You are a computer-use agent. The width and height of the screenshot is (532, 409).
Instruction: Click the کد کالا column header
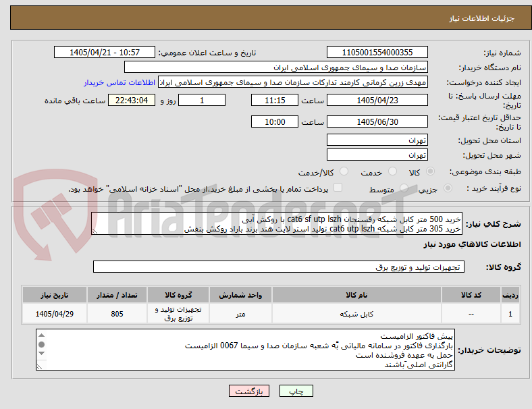click(471, 295)
